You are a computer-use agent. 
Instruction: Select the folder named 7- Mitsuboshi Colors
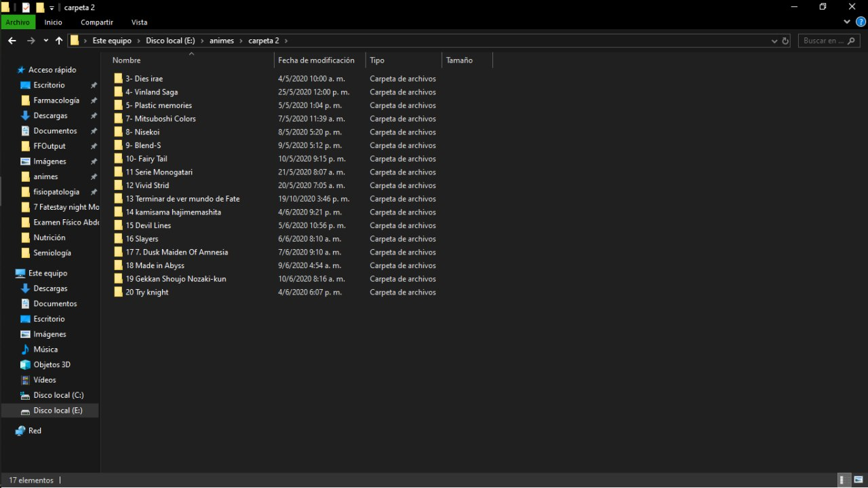point(161,119)
